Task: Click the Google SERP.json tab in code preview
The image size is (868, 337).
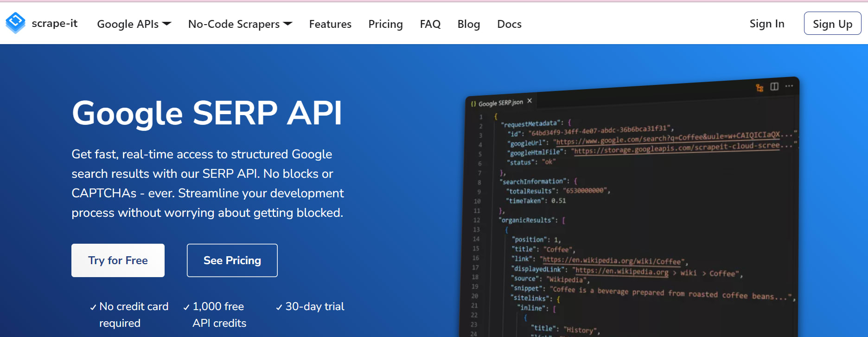Action: click(500, 103)
